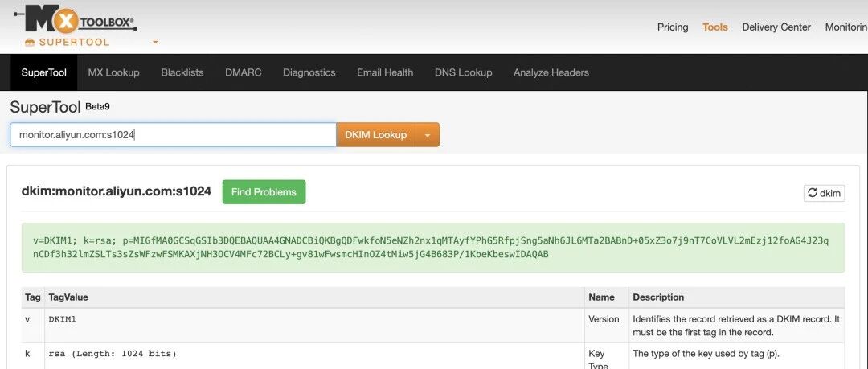868x369 pixels.
Task: Select the rsa (Length: 1024 bits) cell
Action: (x=314, y=355)
